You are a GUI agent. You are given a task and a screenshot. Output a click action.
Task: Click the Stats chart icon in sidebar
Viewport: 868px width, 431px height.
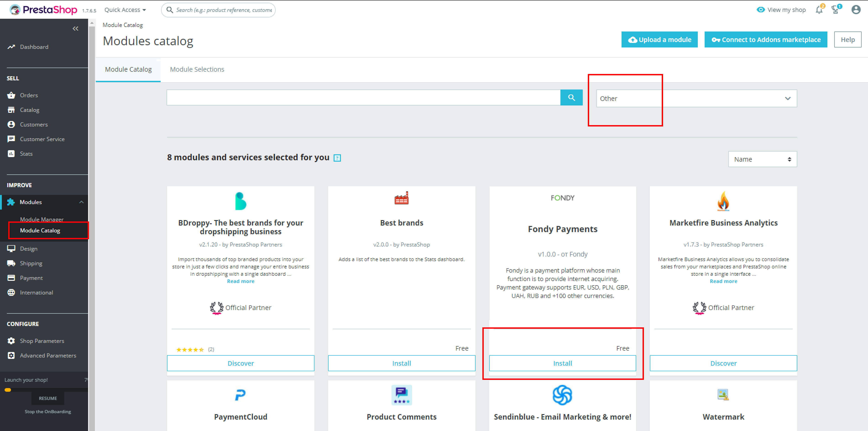(11, 154)
